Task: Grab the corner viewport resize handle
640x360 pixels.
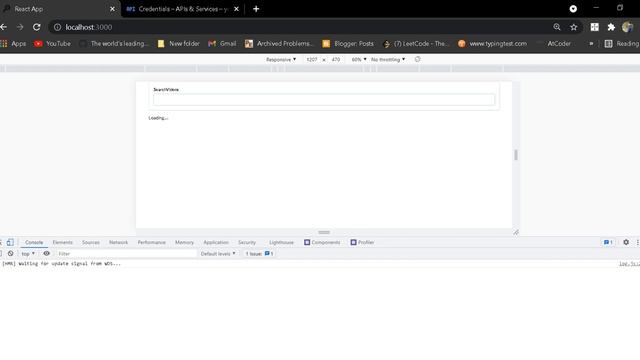Action: coord(516,232)
